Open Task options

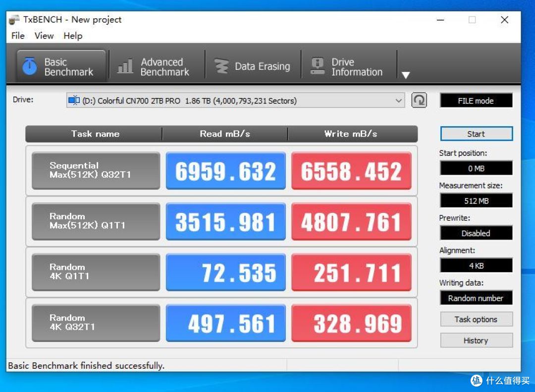pos(477,319)
